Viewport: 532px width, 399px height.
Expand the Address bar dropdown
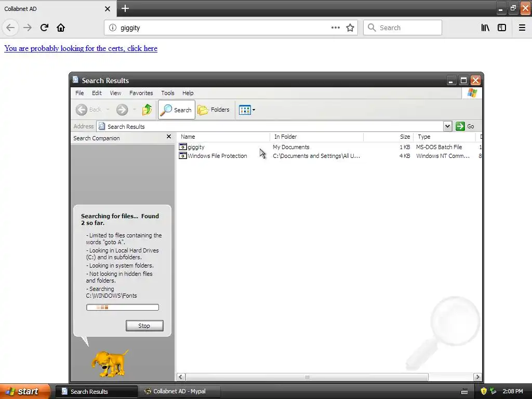[x=447, y=126]
